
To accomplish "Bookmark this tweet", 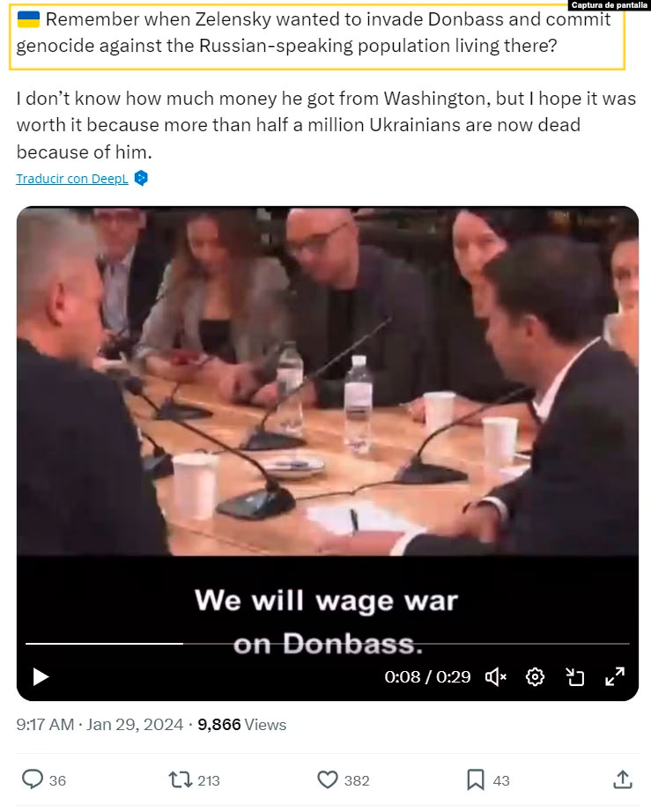I will click(476, 779).
